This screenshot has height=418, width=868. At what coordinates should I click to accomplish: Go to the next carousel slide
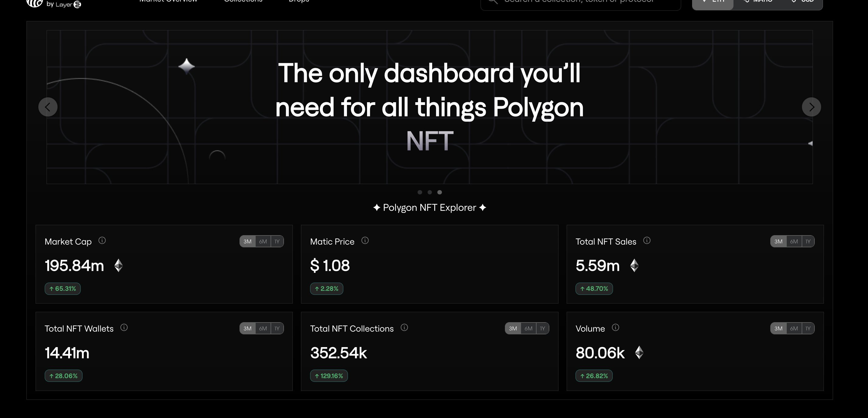(x=811, y=107)
